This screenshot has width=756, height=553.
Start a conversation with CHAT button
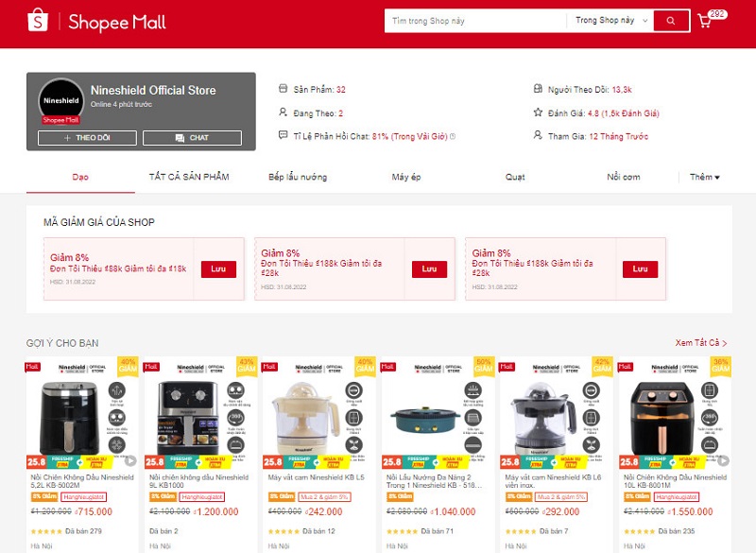(x=193, y=138)
